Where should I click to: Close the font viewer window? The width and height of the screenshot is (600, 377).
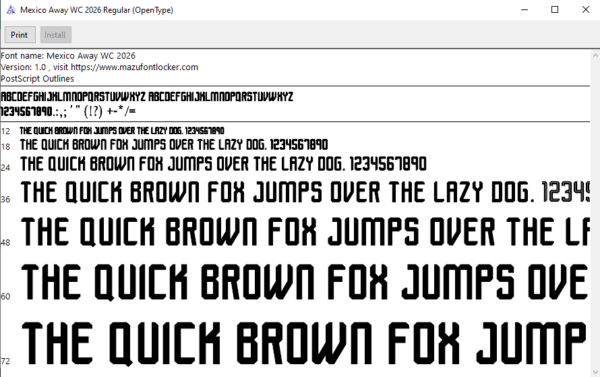tap(585, 10)
